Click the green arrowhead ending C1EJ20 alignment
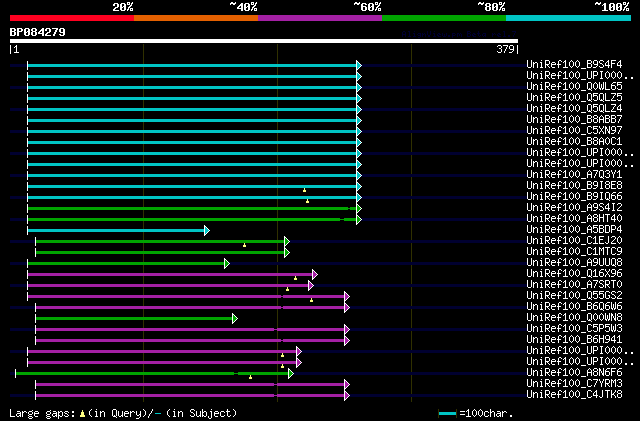Screen dimensions: 640x421 tap(287, 242)
